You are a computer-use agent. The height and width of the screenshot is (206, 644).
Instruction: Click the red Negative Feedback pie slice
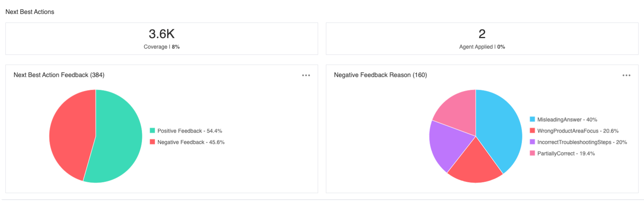point(72,132)
